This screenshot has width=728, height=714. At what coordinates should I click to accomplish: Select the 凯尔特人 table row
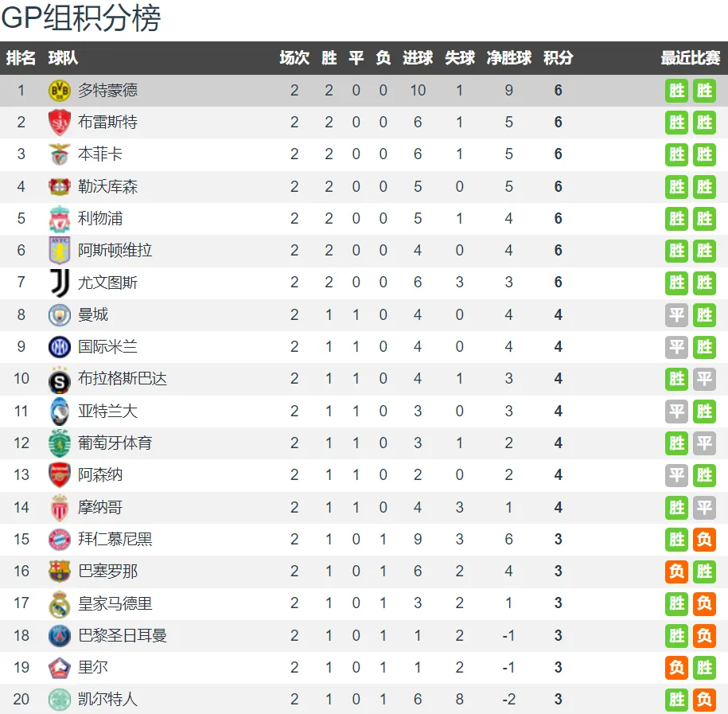(364, 699)
